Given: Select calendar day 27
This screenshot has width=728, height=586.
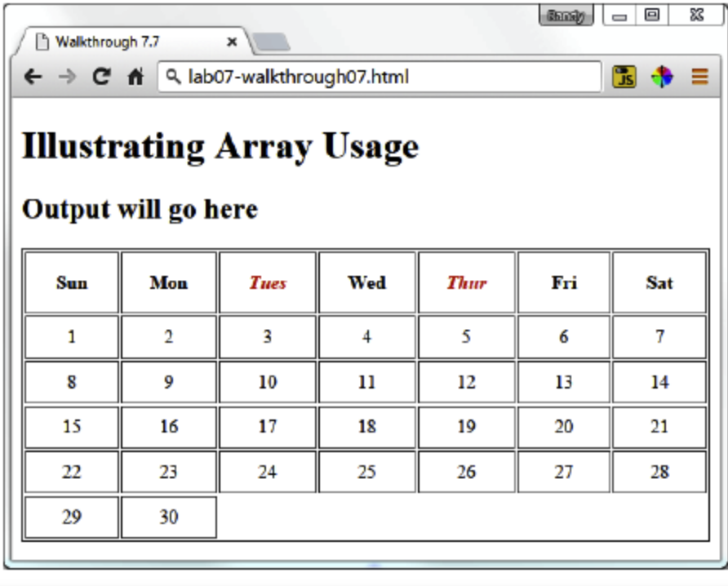Looking at the screenshot, I should 564,472.
